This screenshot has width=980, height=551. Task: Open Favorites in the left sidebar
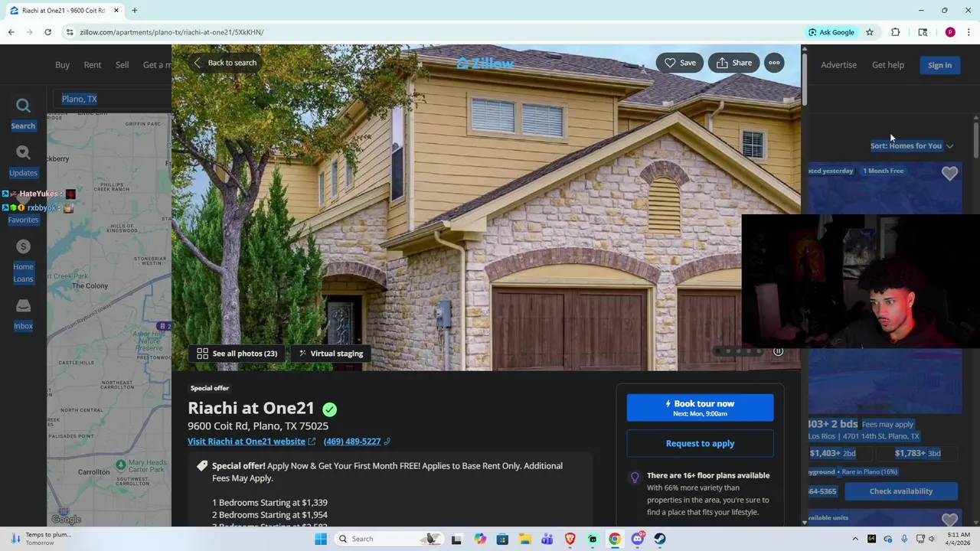pos(23,220)
